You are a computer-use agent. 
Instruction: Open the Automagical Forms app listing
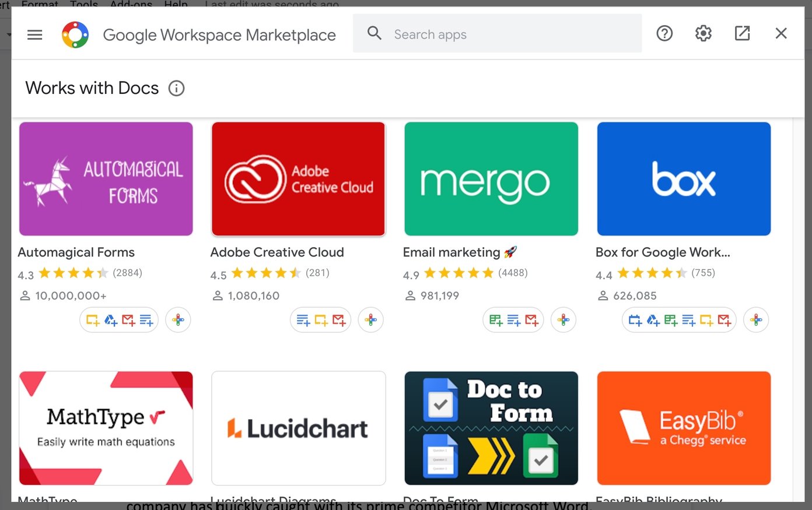coord(106,179)
